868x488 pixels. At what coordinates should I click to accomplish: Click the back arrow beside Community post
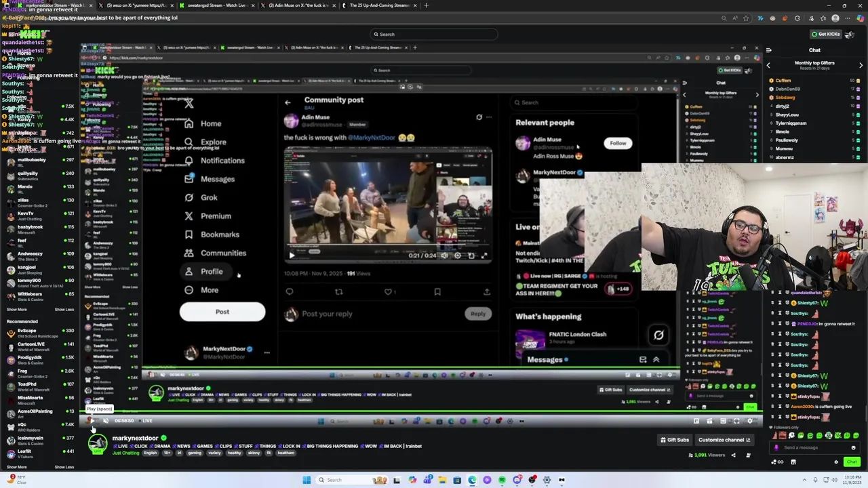(288, 102)
